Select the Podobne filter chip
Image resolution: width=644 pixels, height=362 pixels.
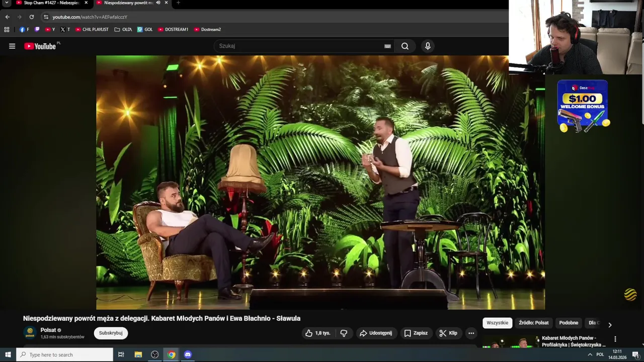[x=569, y=323]
